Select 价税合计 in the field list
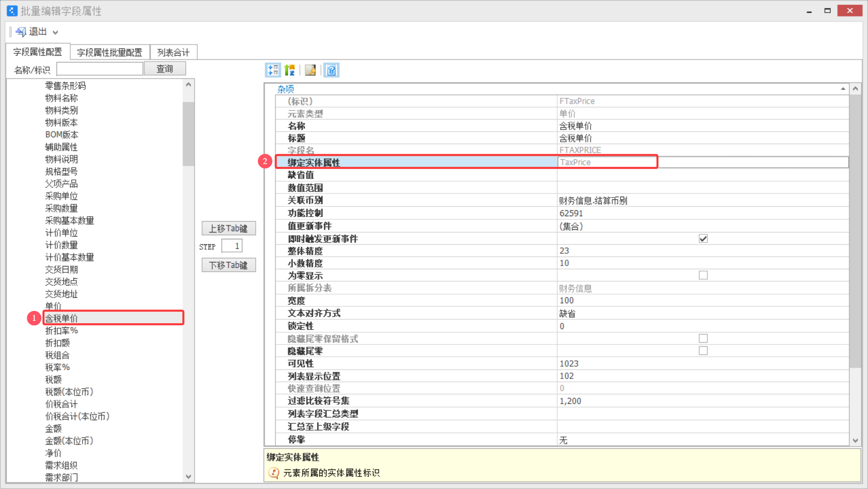Image resolution: width=868 pixels, height=489 pixels. 62,404
